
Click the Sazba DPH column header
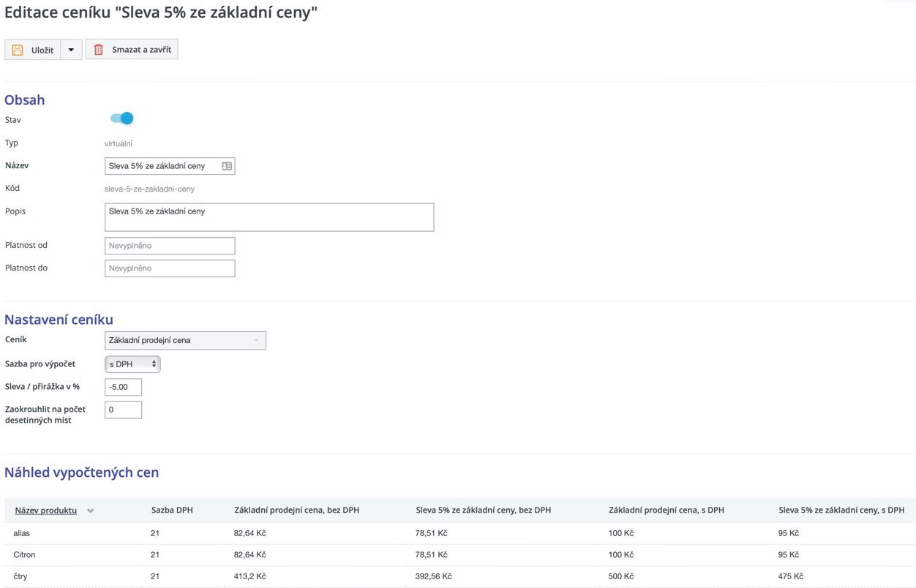pyautogui.click(x=171, y=510)
